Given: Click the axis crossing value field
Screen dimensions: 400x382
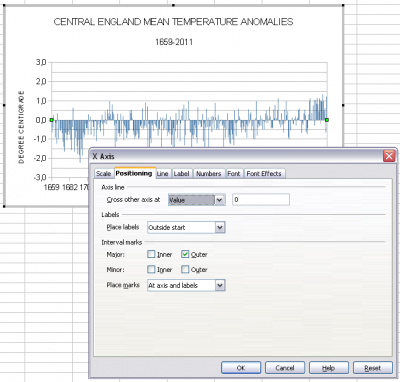Looking at the screenshot, I should point(261,200).
